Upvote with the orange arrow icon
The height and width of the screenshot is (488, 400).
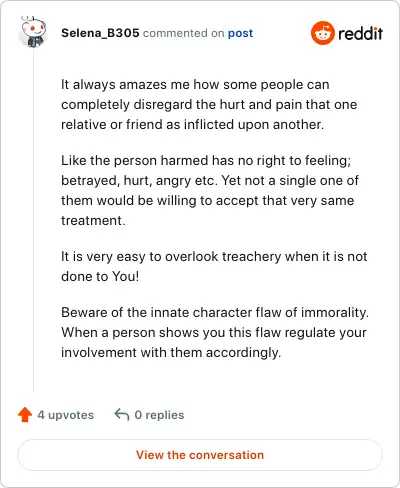[25, 415]
